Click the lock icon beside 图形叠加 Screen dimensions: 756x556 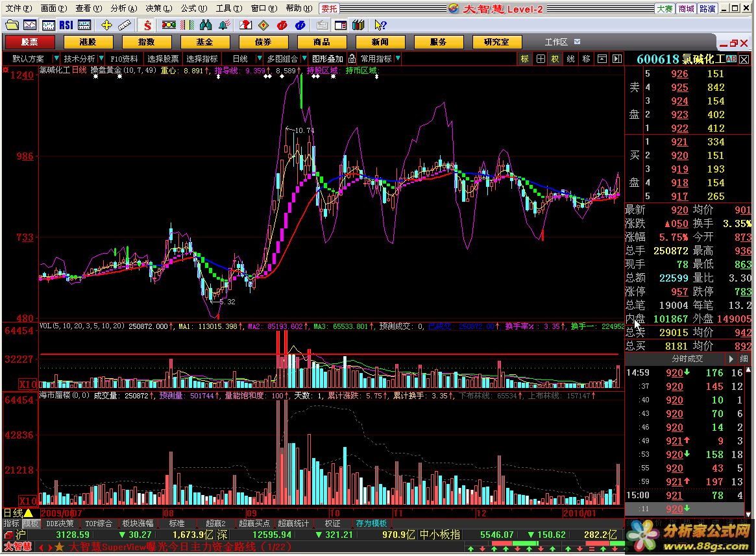click(x=352, y=59)
